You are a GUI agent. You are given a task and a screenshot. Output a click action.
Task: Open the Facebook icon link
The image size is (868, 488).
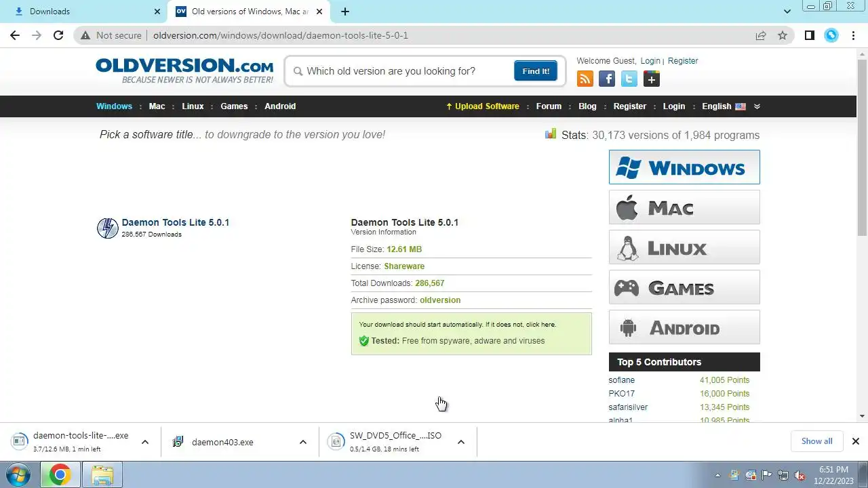tap(607, 79)
